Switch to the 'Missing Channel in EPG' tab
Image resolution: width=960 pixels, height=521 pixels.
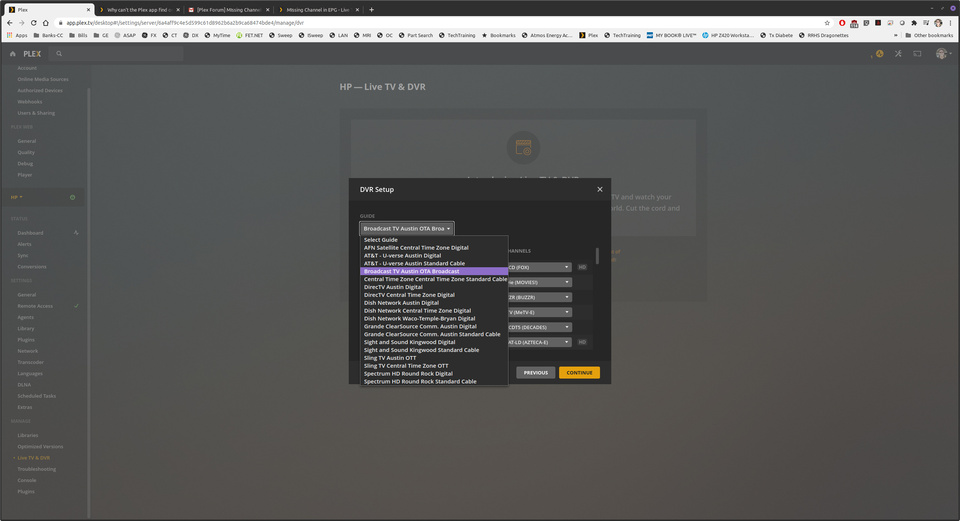coord(318,10)
